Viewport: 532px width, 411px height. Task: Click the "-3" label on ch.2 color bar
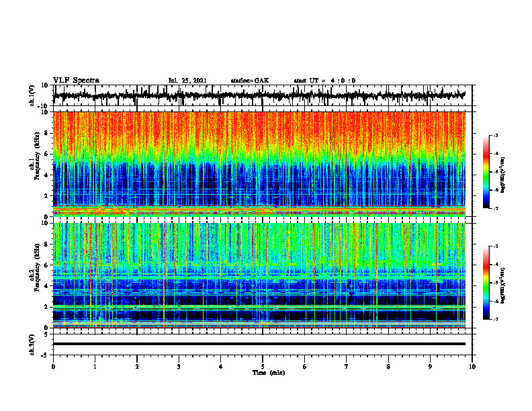[496, 246]
